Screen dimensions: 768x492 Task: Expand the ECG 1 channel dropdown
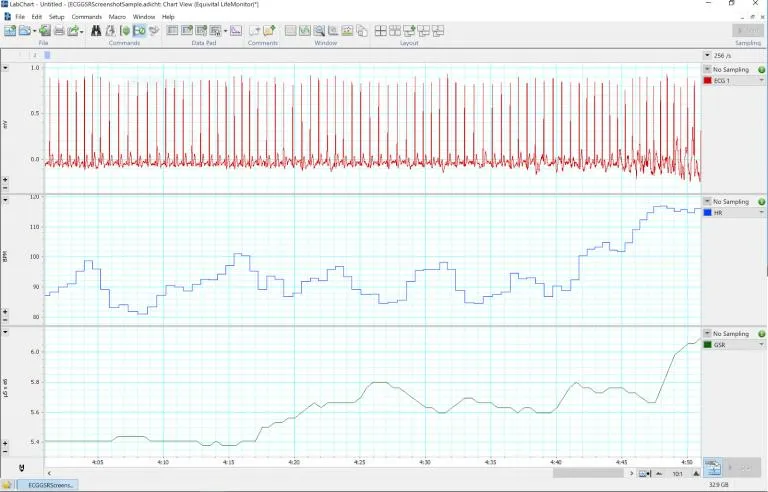[x=761, y=80]
